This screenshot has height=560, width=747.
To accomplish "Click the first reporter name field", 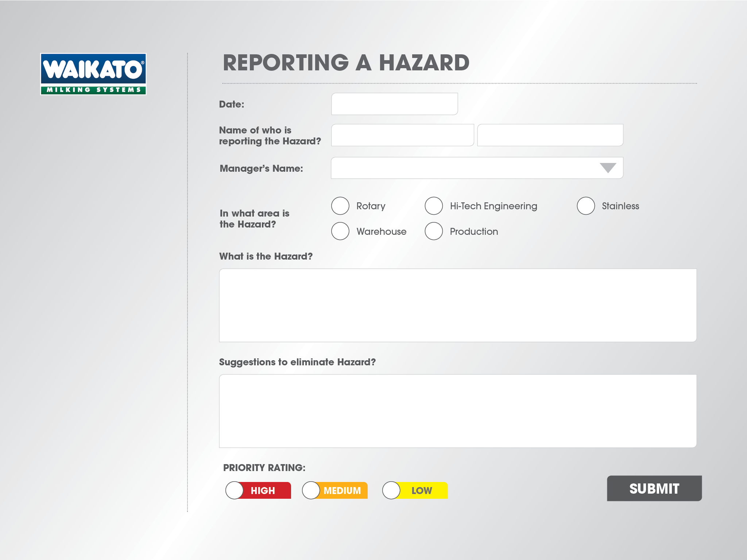I will [402, 135].
